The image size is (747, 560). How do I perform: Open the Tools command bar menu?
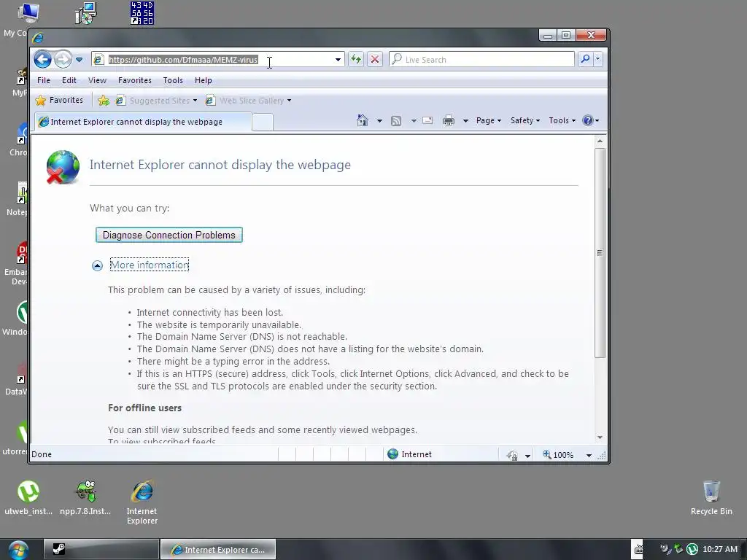click(x=562, y=120)
